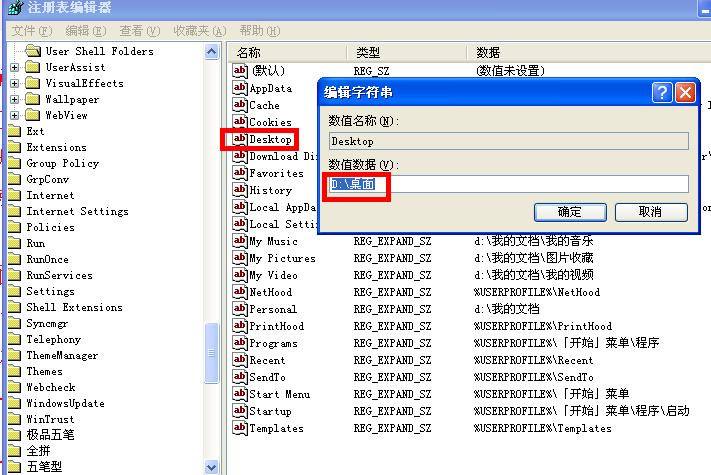Image resolution: width=711 pixels, height=475 pixels.
Task: Select the Webcheck tree item
Action: point(50,387)
